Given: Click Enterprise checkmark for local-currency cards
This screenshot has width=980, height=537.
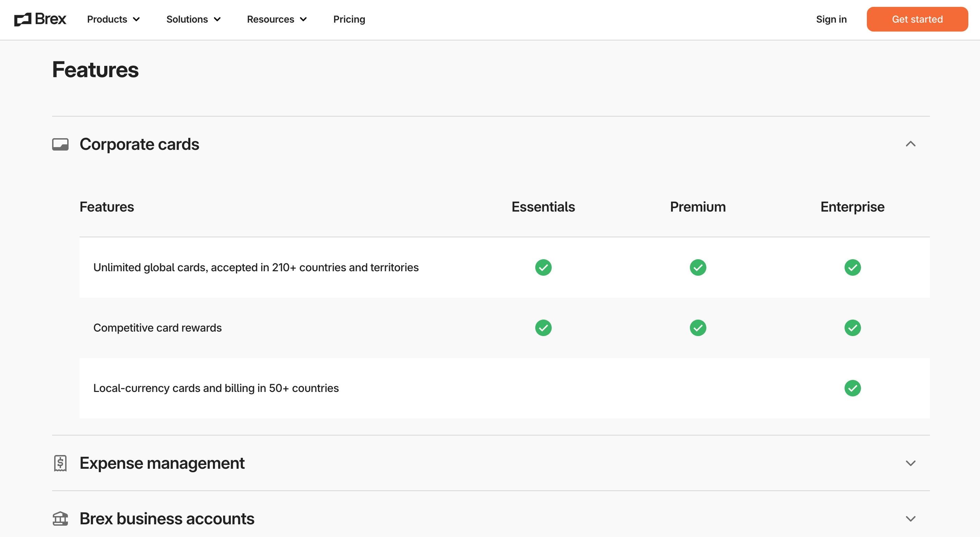Looking at the screenshot, I should click(853, 388).
